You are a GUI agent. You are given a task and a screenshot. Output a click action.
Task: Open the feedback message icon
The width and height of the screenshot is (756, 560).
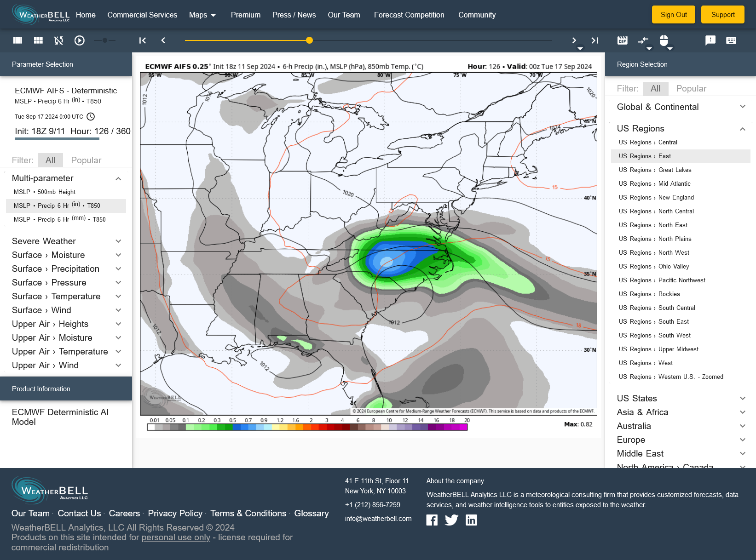(710, 40)
